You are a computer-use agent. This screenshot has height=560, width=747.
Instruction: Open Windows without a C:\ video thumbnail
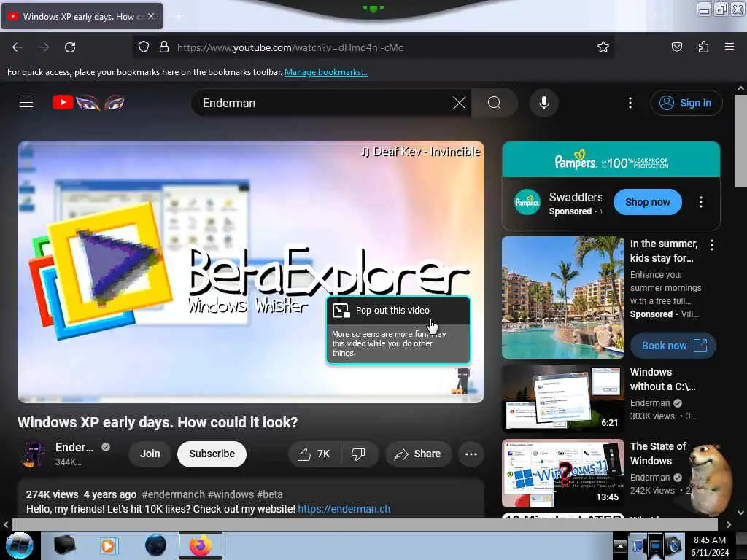tap(563, 398)
